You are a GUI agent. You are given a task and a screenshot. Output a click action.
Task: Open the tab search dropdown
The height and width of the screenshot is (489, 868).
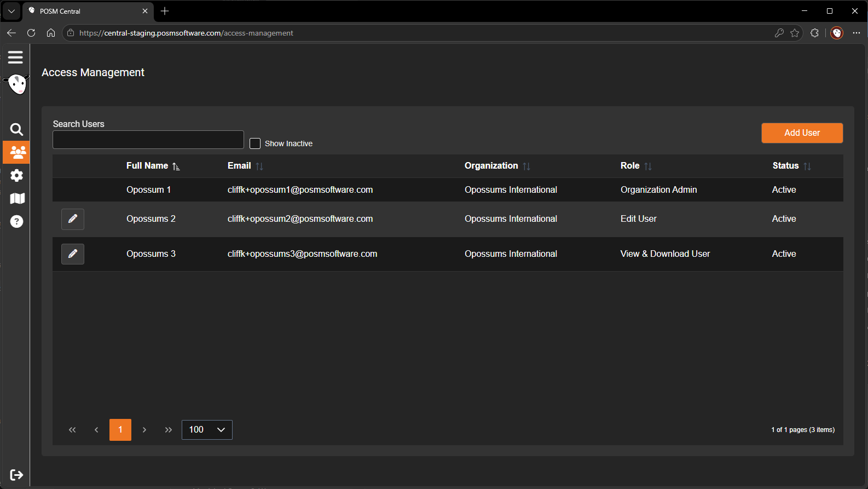11,11
